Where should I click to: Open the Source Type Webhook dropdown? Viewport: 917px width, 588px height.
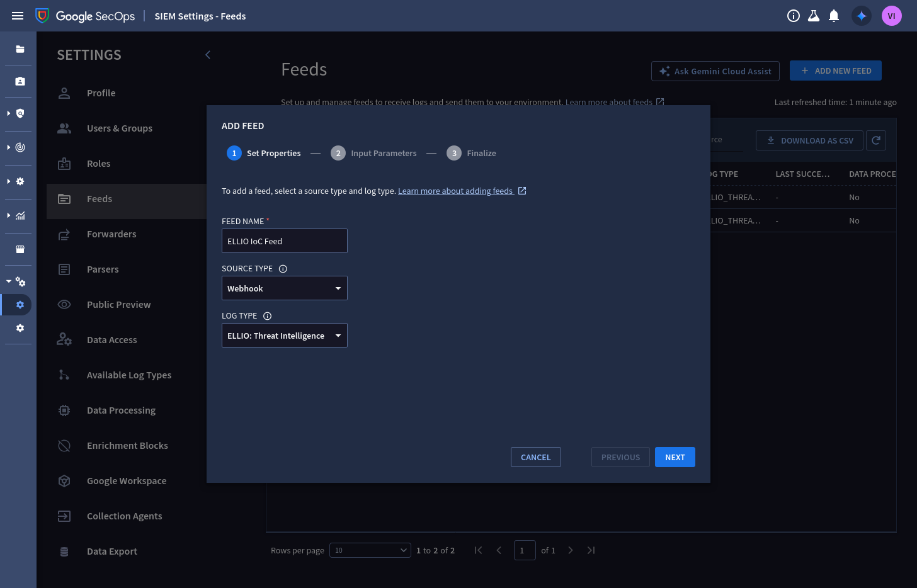point(285,288)
